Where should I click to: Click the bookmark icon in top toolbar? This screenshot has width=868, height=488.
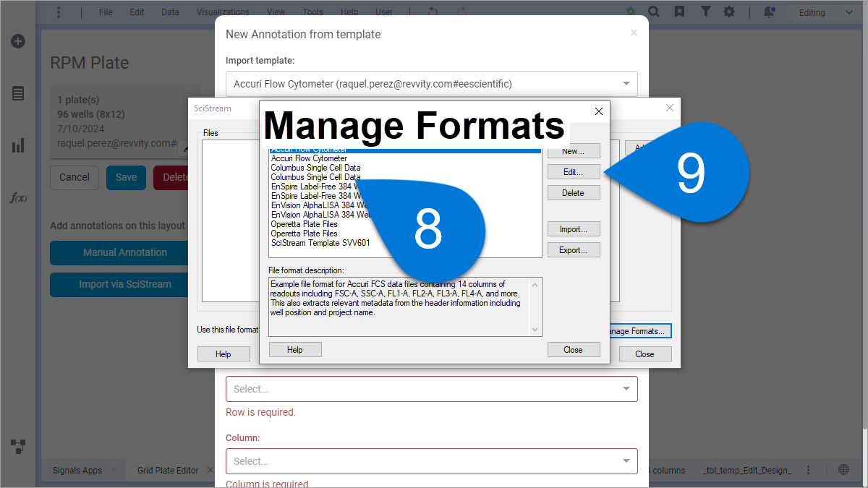(679, 12)
